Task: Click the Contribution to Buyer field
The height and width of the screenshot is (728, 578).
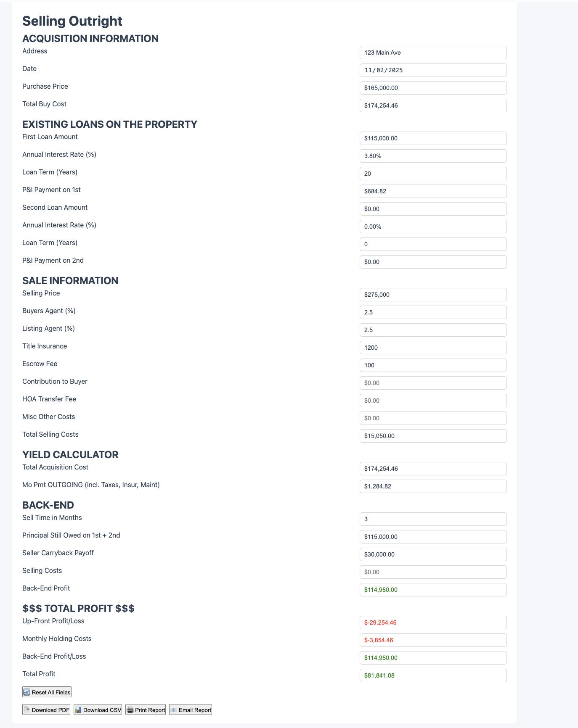Action: coord(433,383)
